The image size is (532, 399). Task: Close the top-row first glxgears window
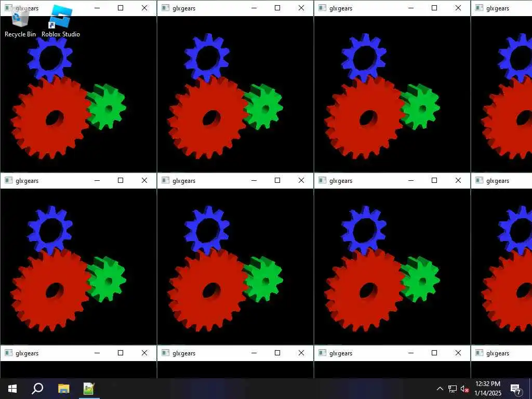[144, 8]
